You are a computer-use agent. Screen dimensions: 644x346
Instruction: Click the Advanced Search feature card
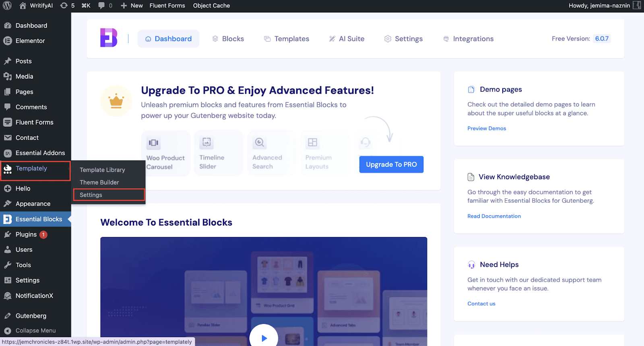[x=272, y=153]
